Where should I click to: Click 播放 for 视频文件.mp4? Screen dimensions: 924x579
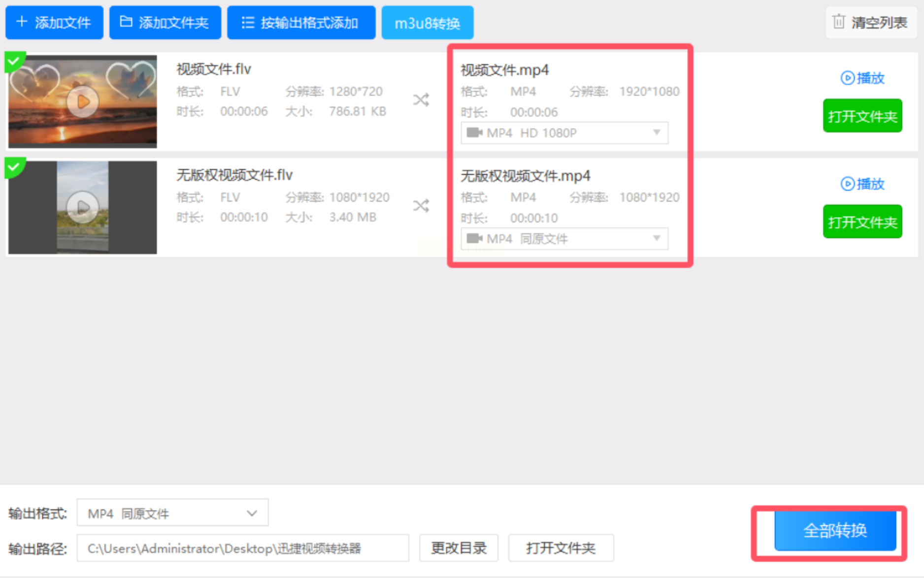(862, 78)
